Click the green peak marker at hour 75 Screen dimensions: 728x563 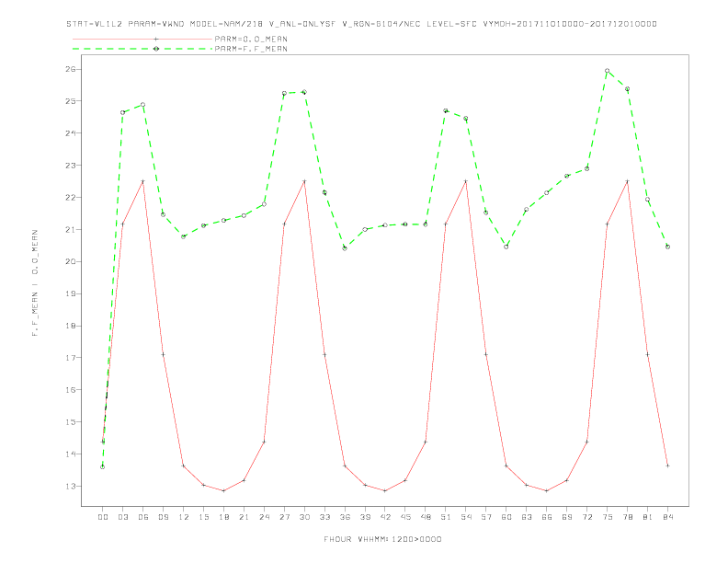pyautogui.click(x=607, y=71)
